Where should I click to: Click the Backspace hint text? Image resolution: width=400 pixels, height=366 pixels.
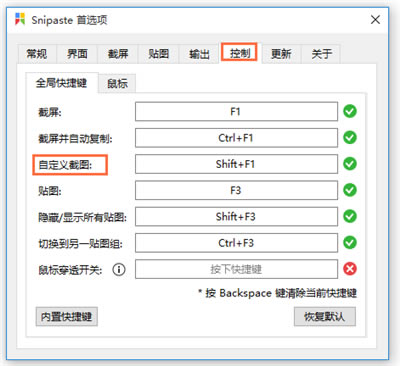point(277,293)
